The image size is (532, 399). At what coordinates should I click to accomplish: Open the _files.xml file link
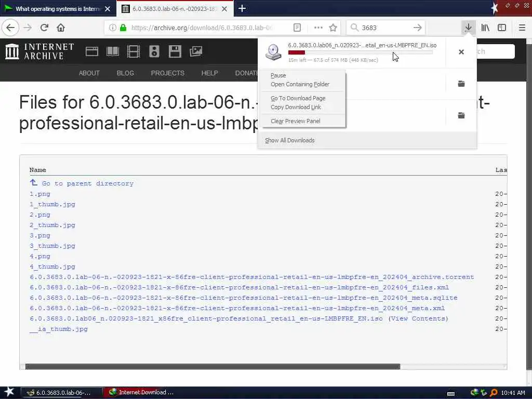tap(239, 287)
